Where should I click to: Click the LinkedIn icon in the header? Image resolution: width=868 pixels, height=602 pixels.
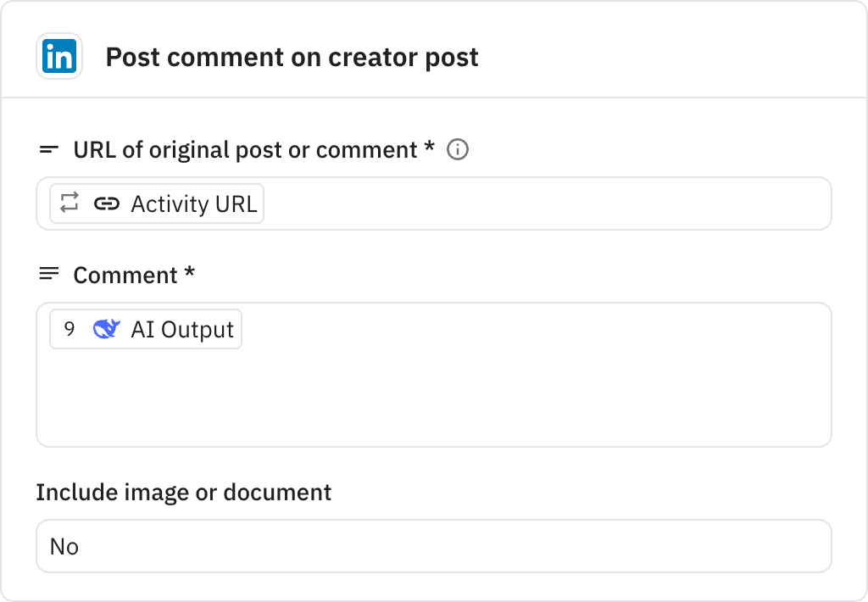pyautogui.click(x=59, y=56)
